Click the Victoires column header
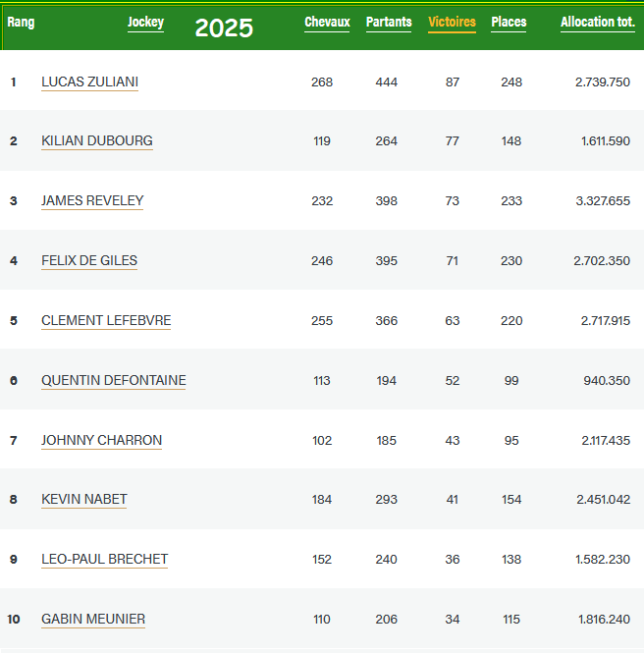The width and height of the screenshot is (644, 653). tap(452, 23)
